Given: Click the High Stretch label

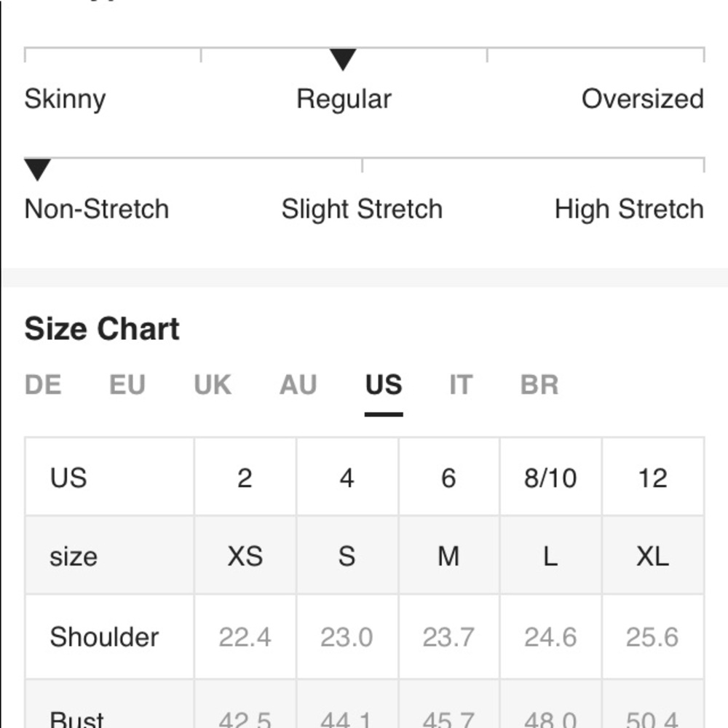Looking at the screenshot, I should click(629, 209).
